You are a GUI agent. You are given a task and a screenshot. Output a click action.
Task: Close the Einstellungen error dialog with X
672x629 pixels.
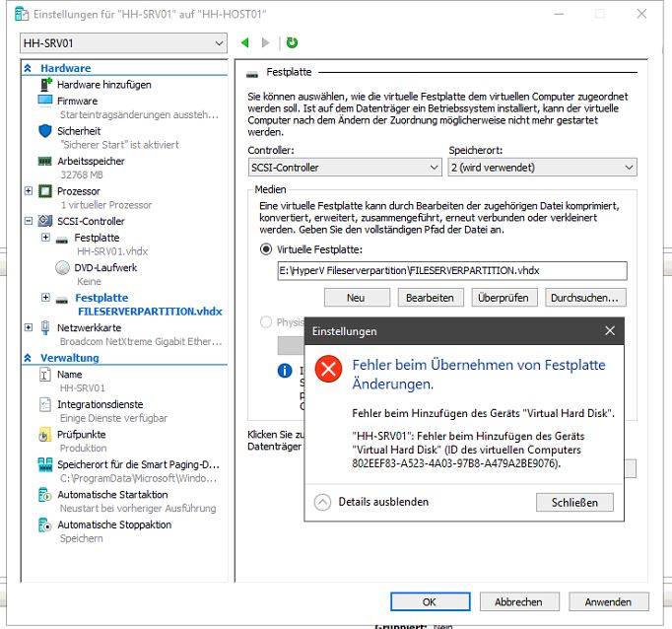click(x=610, y=330)
